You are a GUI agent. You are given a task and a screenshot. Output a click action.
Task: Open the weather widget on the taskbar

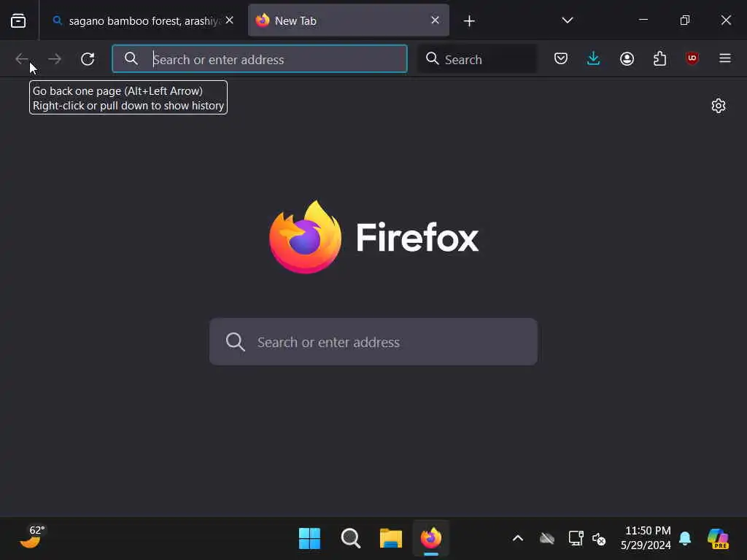pyautogui.click(x=32, y=538)
